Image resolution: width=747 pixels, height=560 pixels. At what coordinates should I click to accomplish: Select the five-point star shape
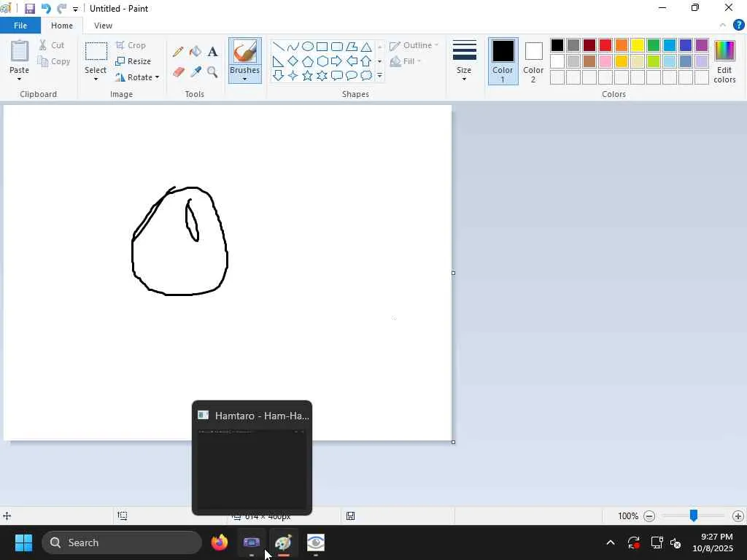307,76
